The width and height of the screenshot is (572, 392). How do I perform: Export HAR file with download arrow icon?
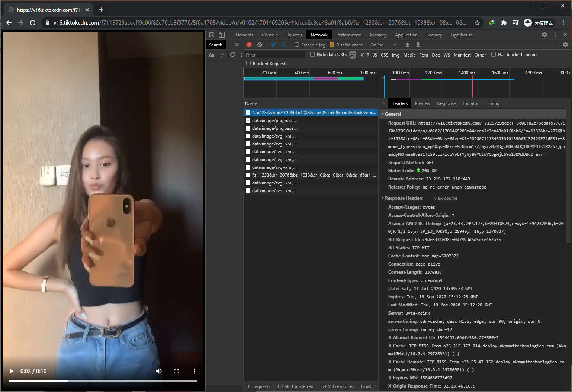point(418,45)
